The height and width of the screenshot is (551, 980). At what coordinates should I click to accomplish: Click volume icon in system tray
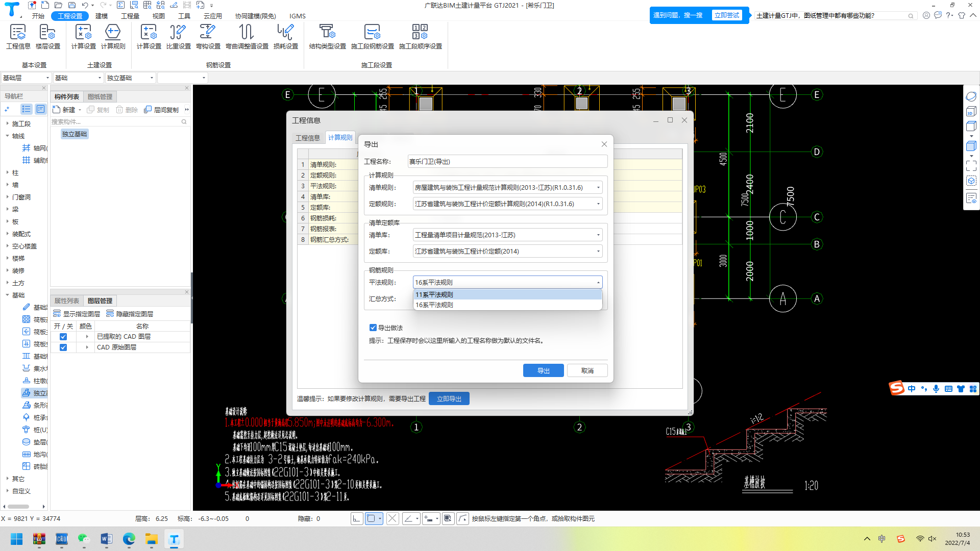pyautogui.click(x=933, y=539)
